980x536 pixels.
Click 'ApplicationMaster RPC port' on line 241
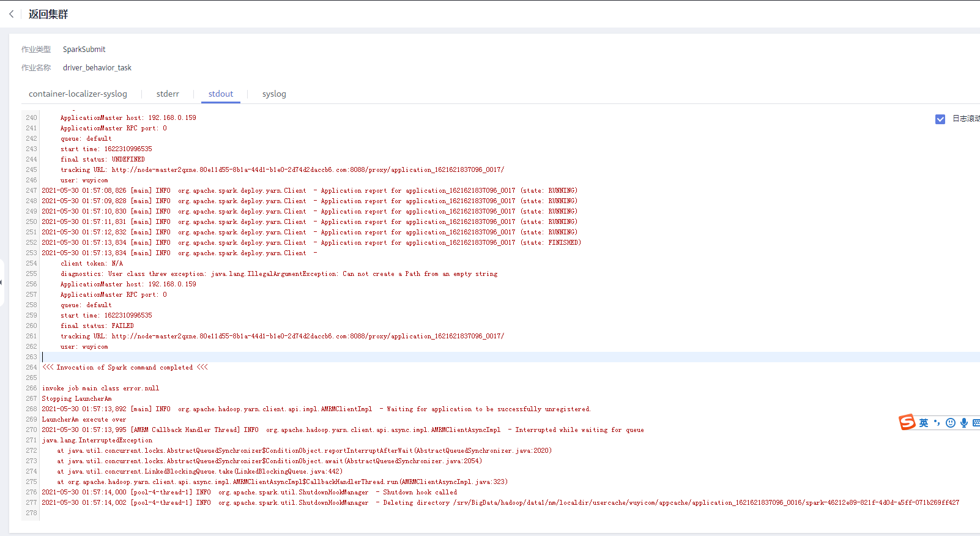coord(114,128)
